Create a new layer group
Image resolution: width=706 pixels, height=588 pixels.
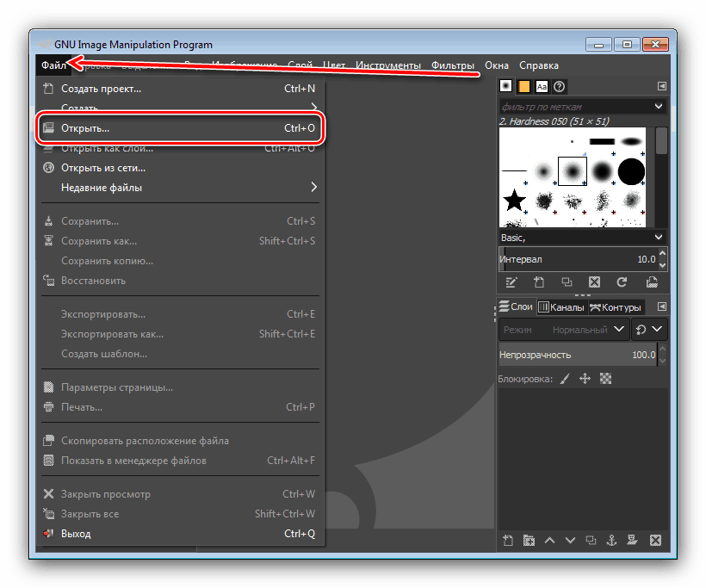529,541
